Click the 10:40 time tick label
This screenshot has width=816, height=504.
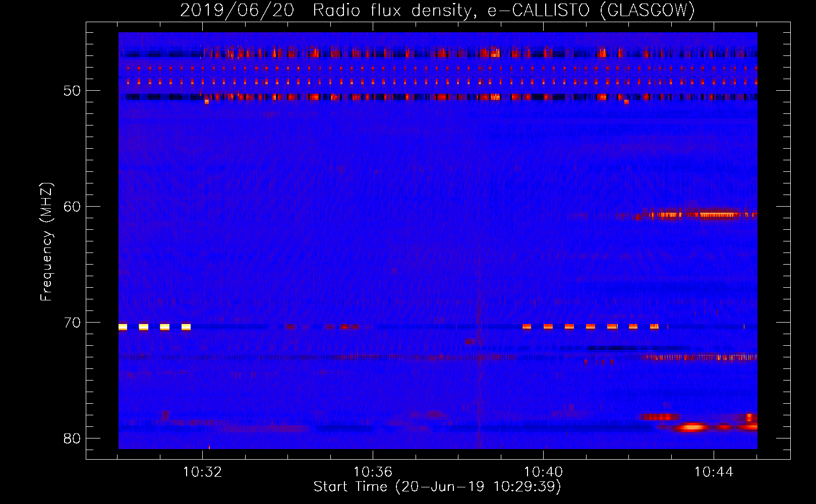(543, 472)
